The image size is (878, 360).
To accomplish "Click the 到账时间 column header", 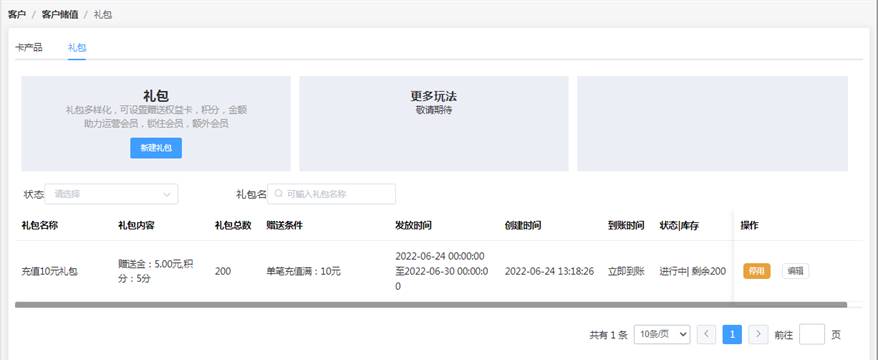I will click(x=626, y=225).
